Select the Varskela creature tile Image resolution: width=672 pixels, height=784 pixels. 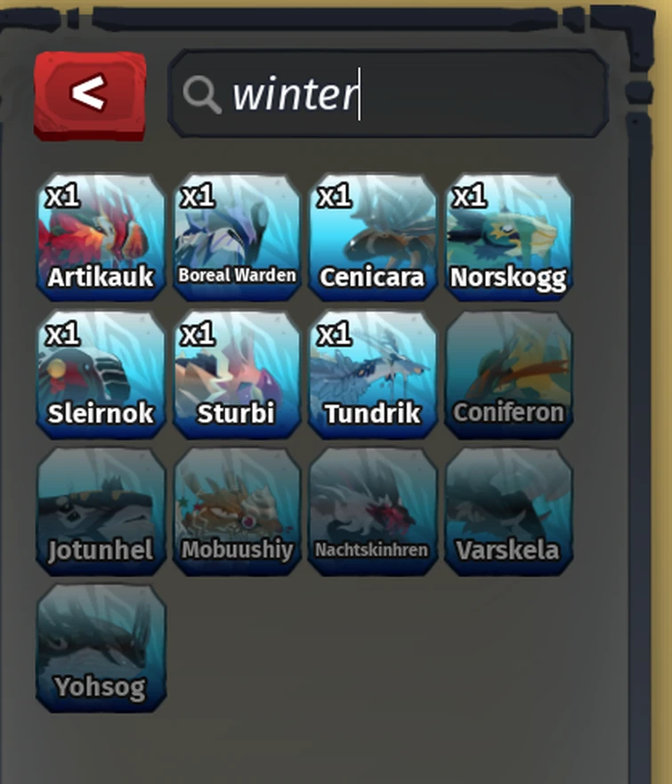509,511
